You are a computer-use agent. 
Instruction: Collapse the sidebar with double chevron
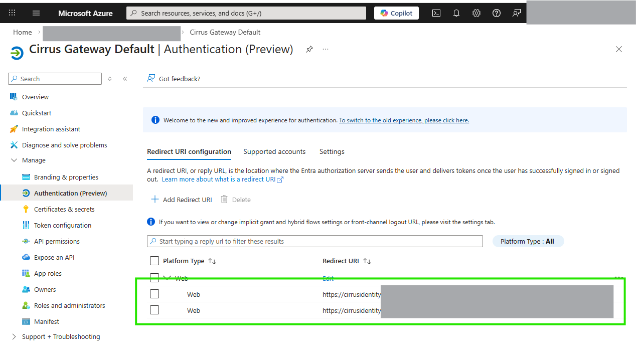pyautogui.click(x=125, y=79)
